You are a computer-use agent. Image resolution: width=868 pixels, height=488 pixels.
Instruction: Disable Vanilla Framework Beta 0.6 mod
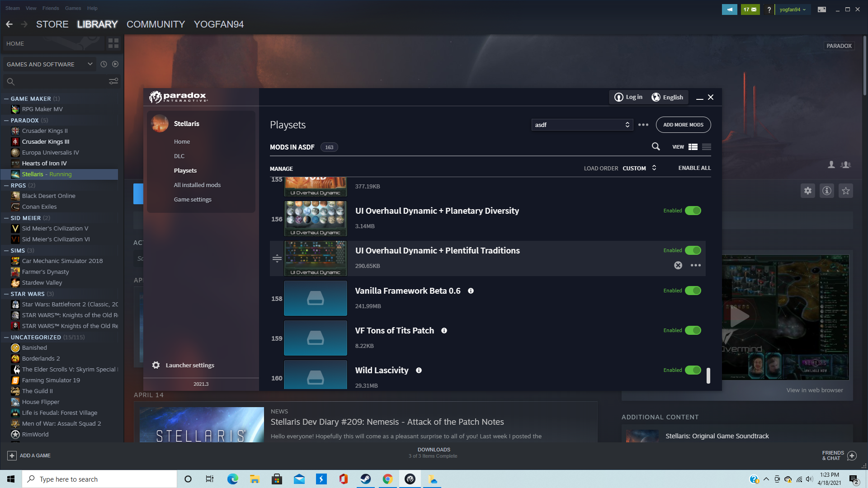point(693,291)
